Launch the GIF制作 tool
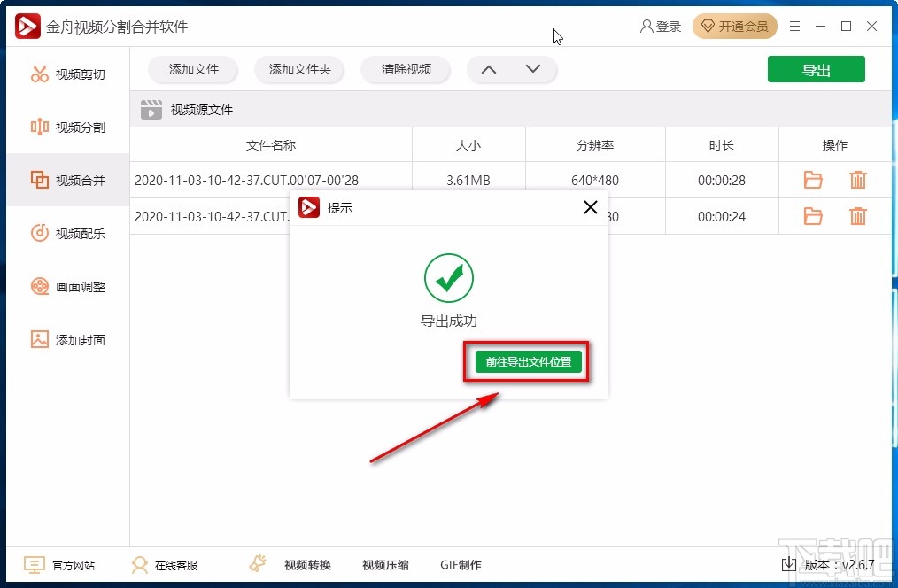The width and height of the screenshot is (898, 588). coord(459,564)
